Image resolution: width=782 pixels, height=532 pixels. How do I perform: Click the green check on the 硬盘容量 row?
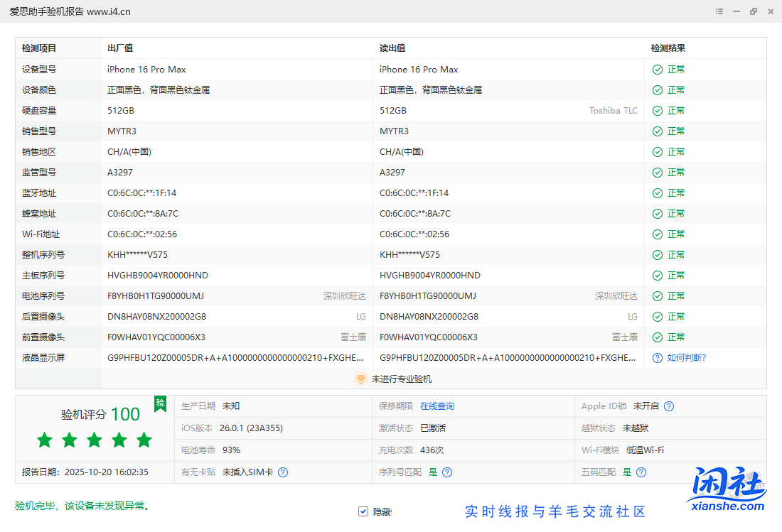click(x=656, y=110)
